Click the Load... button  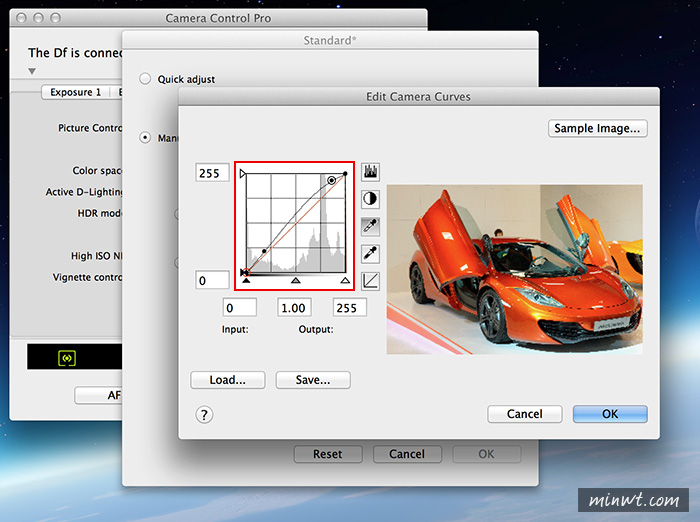228,380
